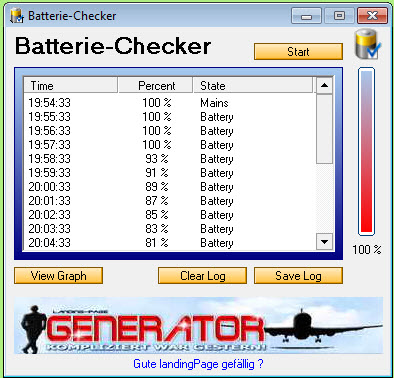Viewport: 394px width, 378px height.
Task: Open the View Graph button
Action: pyautogui.click(x=58, y=276)
